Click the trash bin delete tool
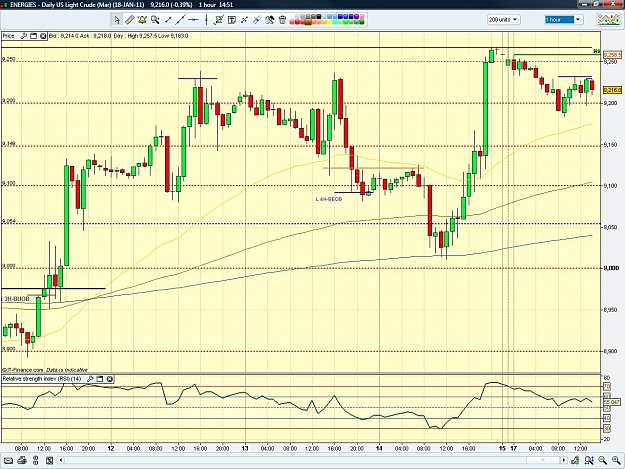The image size is (625, 469). 283,20
